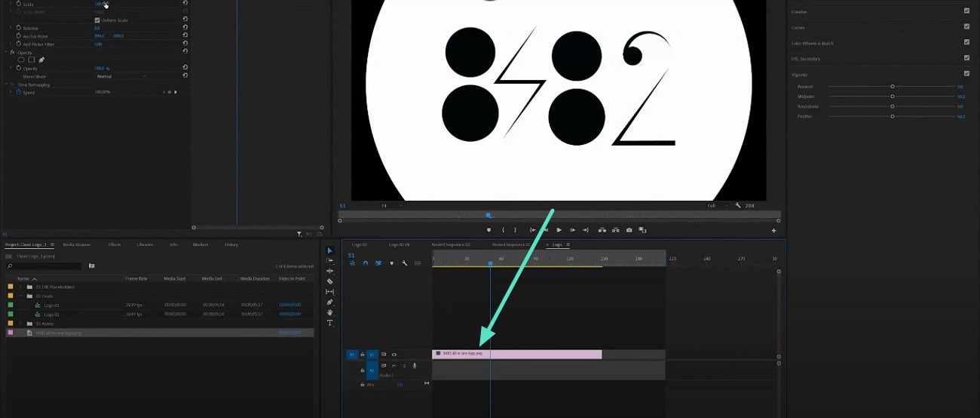Expand the 03 Assets bin
This screenshot has width=980, height=418.
pos(21,323)
